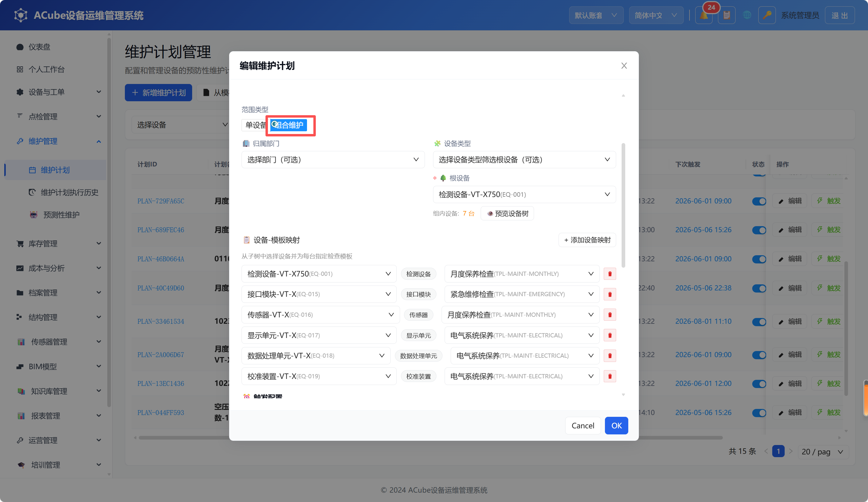Open plan link PLAN-46B0664A

click(161, 259)
